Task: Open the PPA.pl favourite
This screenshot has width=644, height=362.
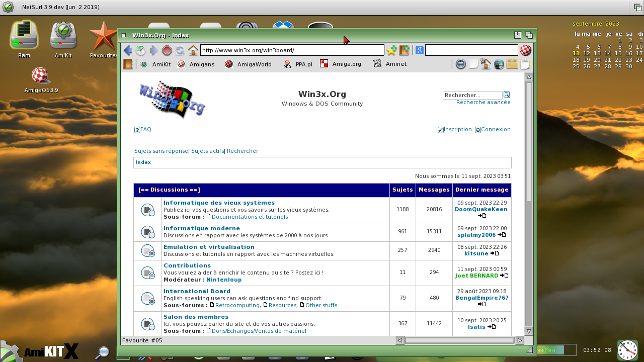Action: pos(298,64)
